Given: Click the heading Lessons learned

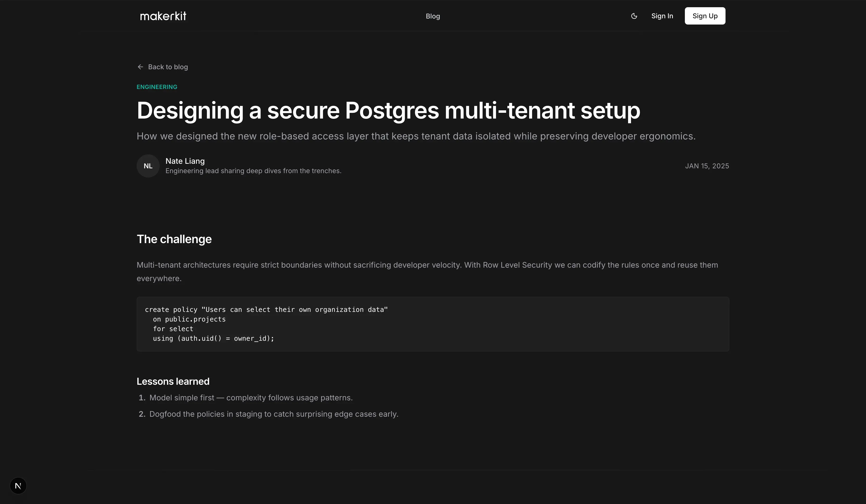Looking at the screenshot, I should pos(173,381).
